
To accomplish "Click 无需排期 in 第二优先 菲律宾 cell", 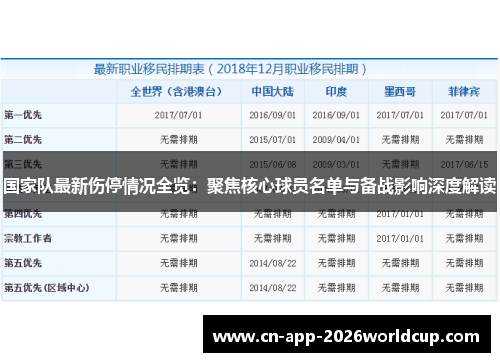I will (464, 139).
